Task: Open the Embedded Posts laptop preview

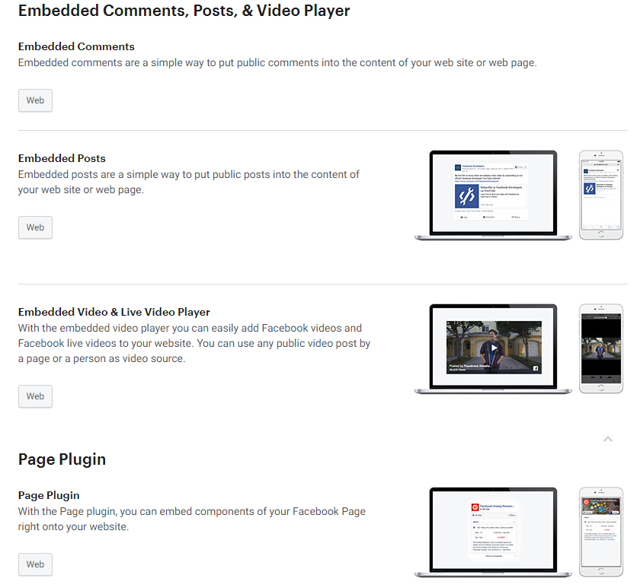Action: (x=493, y=195)
